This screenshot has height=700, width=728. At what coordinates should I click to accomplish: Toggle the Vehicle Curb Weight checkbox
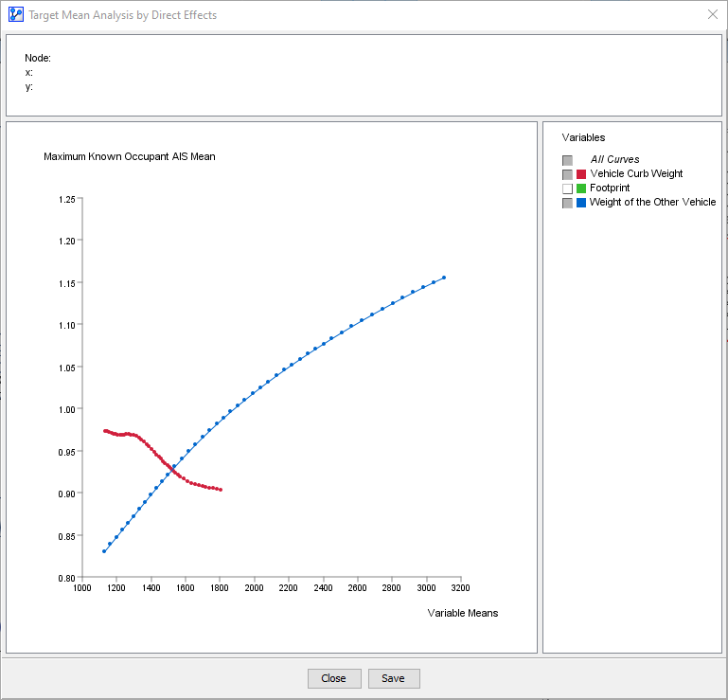567,174
